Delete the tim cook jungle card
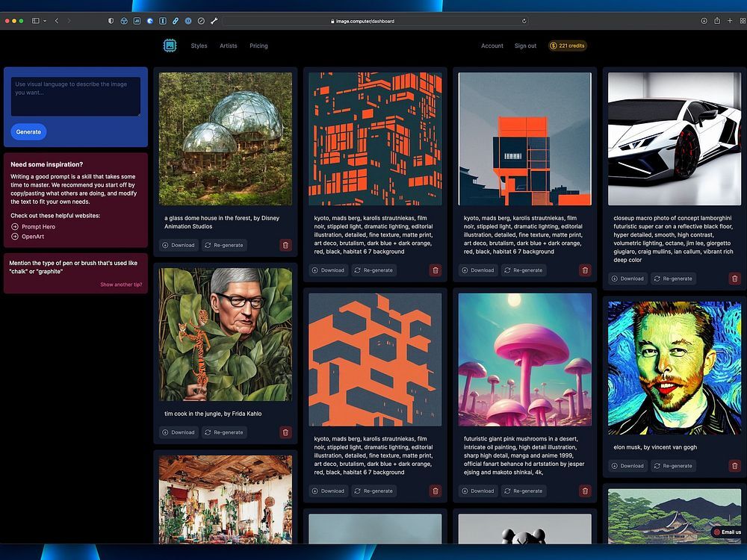Image resolution: width=747 pixels, height=560 pixels. coord(285,432)
